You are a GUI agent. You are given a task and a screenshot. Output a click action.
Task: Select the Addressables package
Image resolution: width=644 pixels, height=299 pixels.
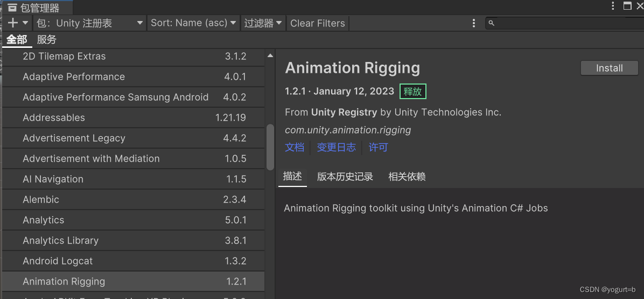[134, 118]
